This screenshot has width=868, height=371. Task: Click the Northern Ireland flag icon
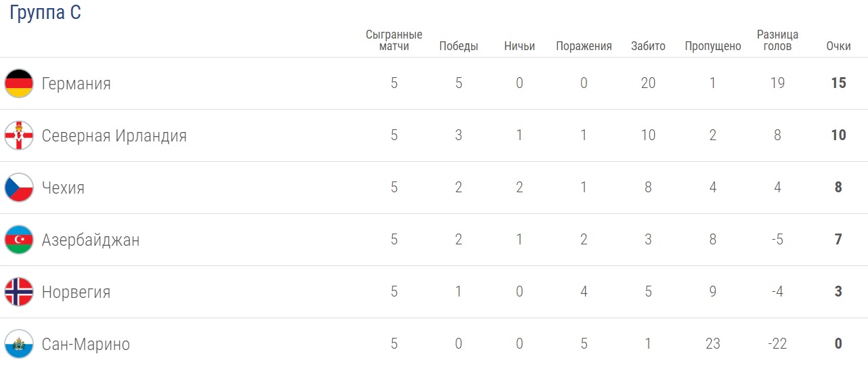(x=19, y=135)
